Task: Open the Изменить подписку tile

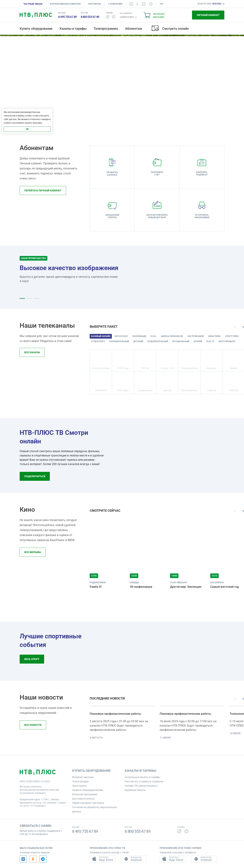Action: [x=202, y=167]
